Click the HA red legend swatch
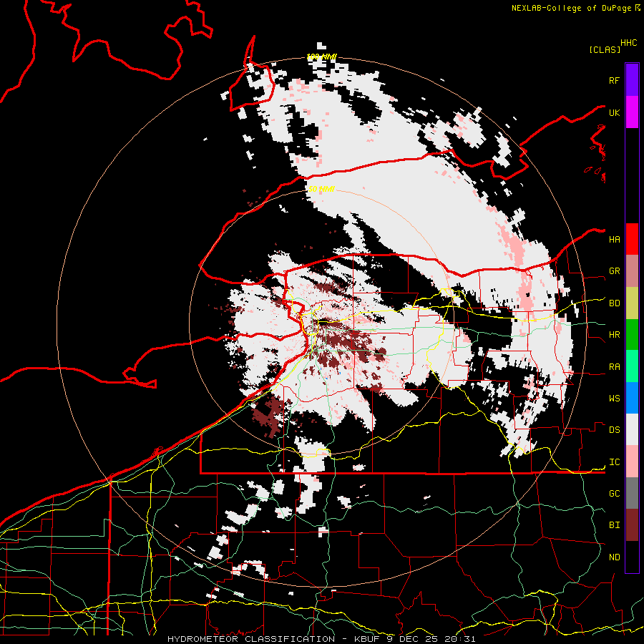644x644 pixels. point(632,239)
